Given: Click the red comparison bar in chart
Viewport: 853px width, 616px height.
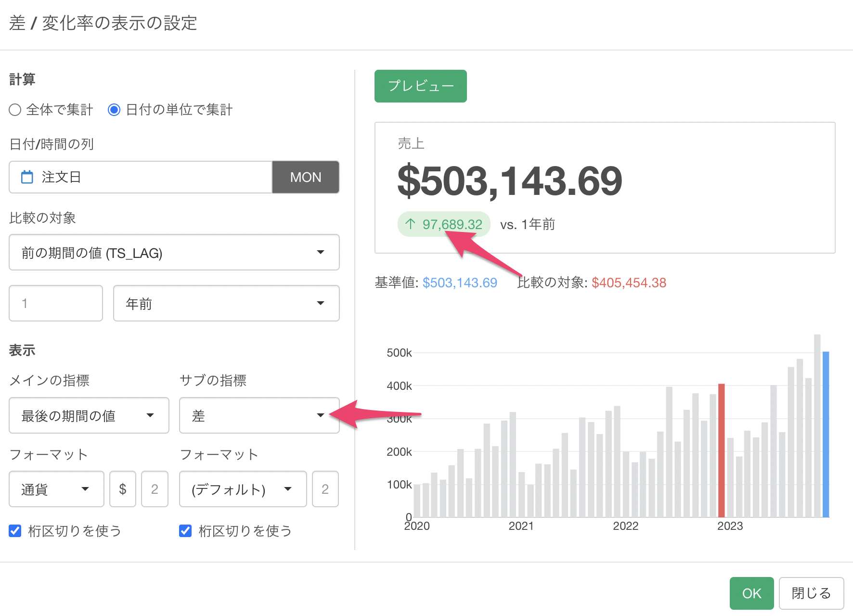Looking at the screenshot, I should tap(721, 450).
